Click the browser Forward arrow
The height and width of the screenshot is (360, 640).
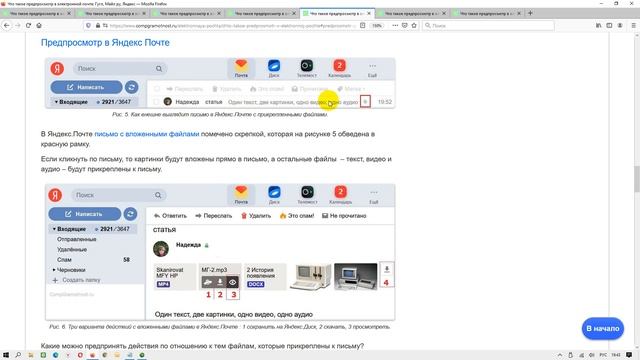click(x=18, y=25)
